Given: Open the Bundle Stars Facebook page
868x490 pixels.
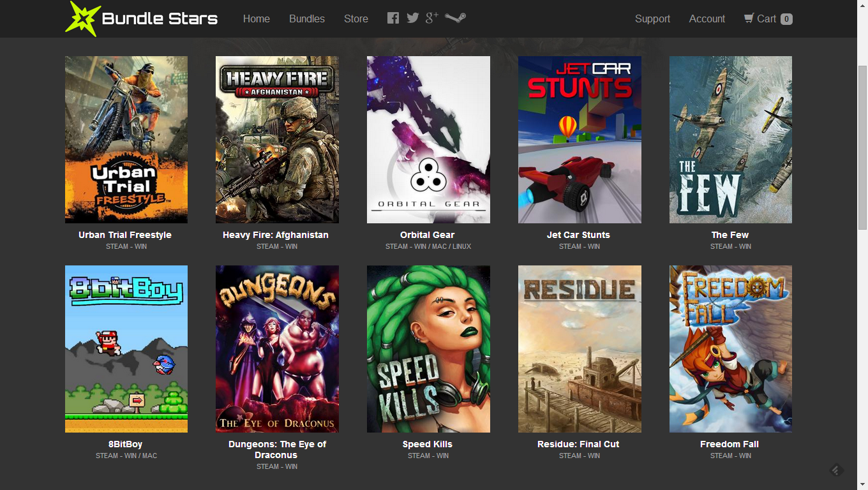Looking at the screenshot, I should pyautogui.click(x=393, y=18).
